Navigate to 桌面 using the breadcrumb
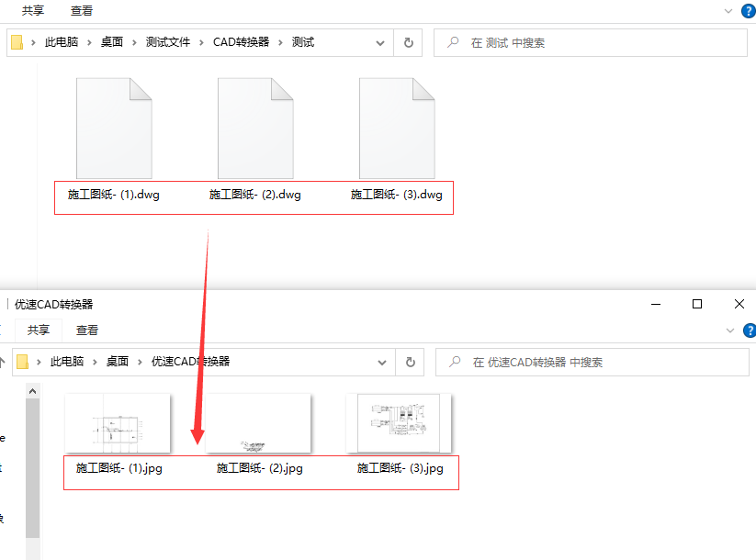Viewport: 756px width, 560px height. click(109, 42)
